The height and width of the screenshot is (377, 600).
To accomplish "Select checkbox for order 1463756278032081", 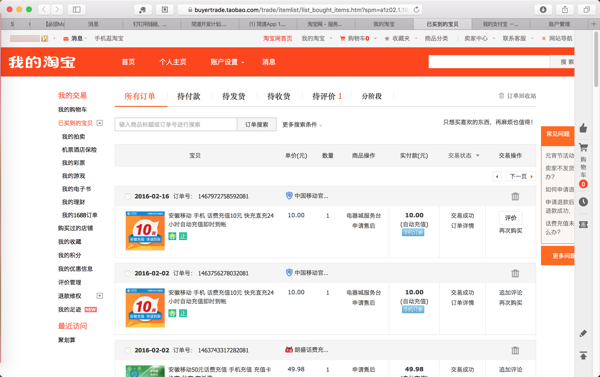I will pos(127,273).
